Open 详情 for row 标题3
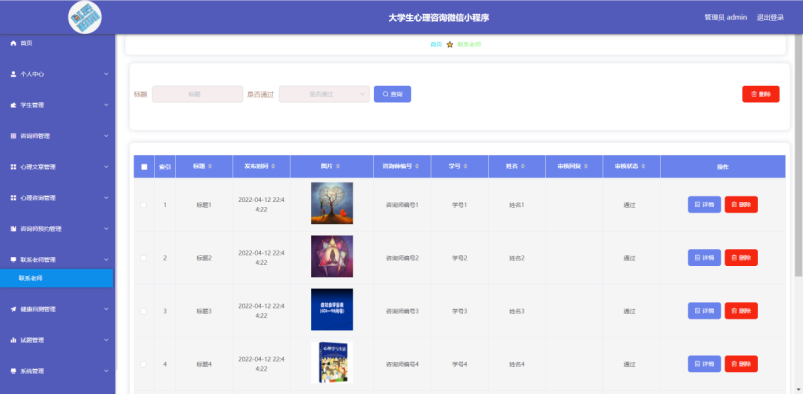This screenshot has width=803, height=394. [x=704, y=310]
